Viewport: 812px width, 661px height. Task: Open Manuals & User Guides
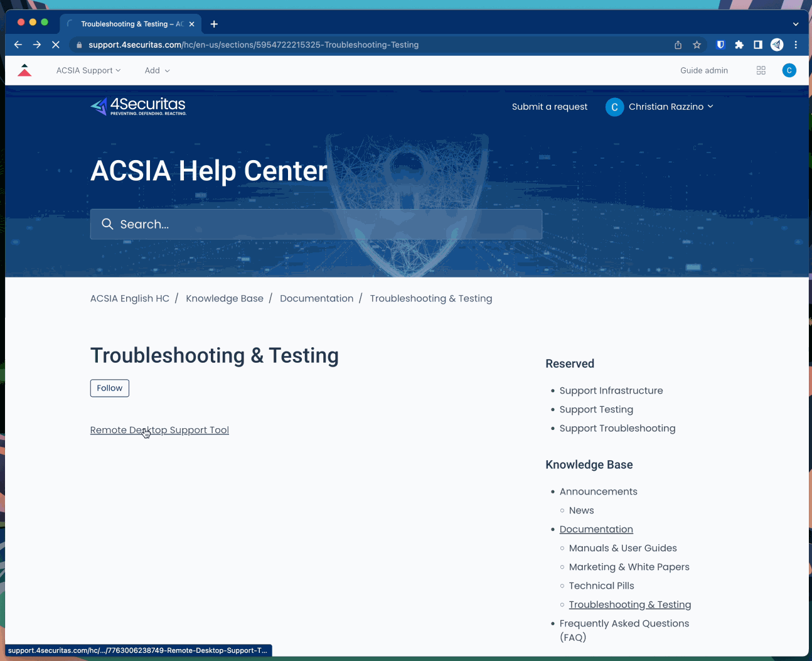coord(623,548)
